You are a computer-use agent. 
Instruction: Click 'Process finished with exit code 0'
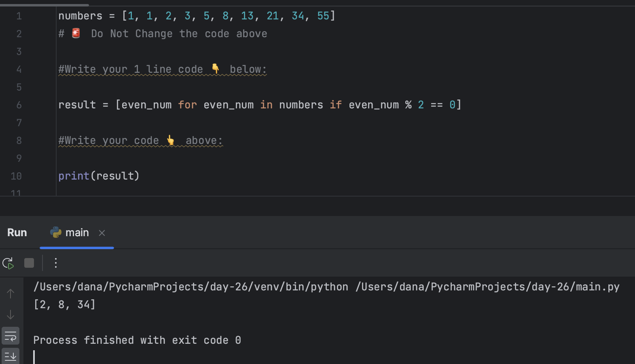(x=137, y=340)
